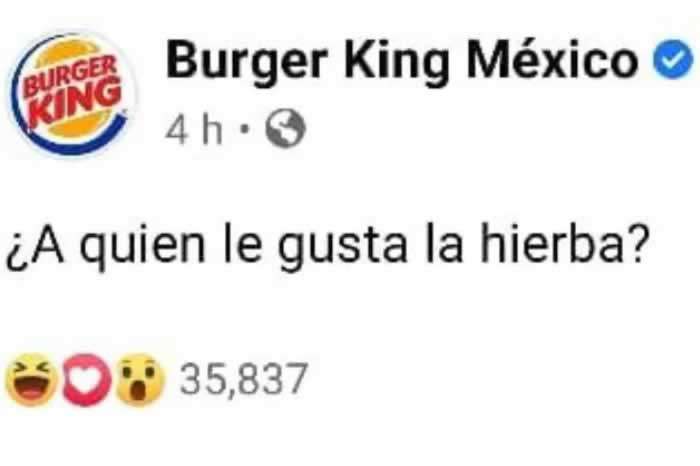Select the Haha laughing reaction emoji
Screen dimensions: 700x466
point(30,379)
